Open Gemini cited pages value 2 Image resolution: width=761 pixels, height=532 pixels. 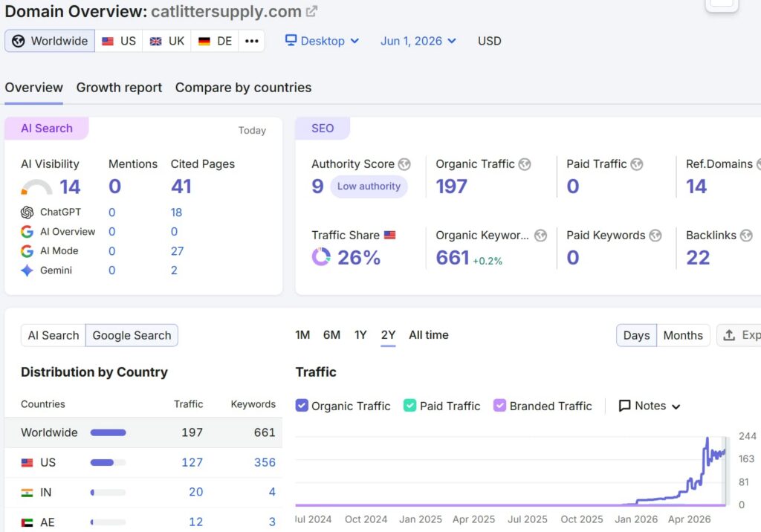tap(174, 270)
